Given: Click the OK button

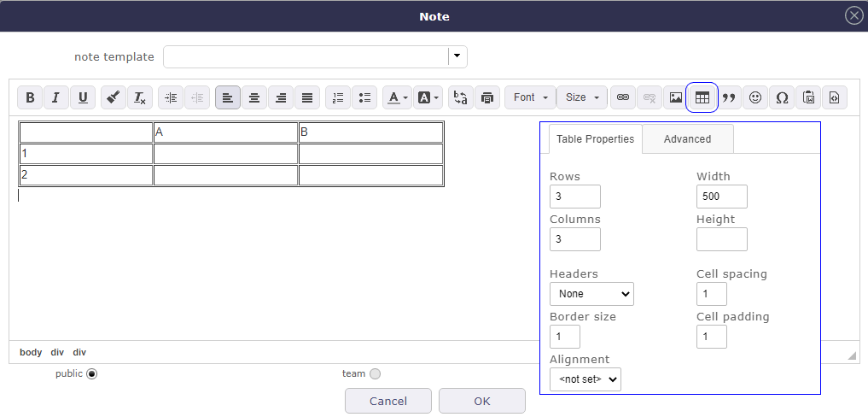Looking at the screenshot, I should pyautogui.click(x=481, y=401).
